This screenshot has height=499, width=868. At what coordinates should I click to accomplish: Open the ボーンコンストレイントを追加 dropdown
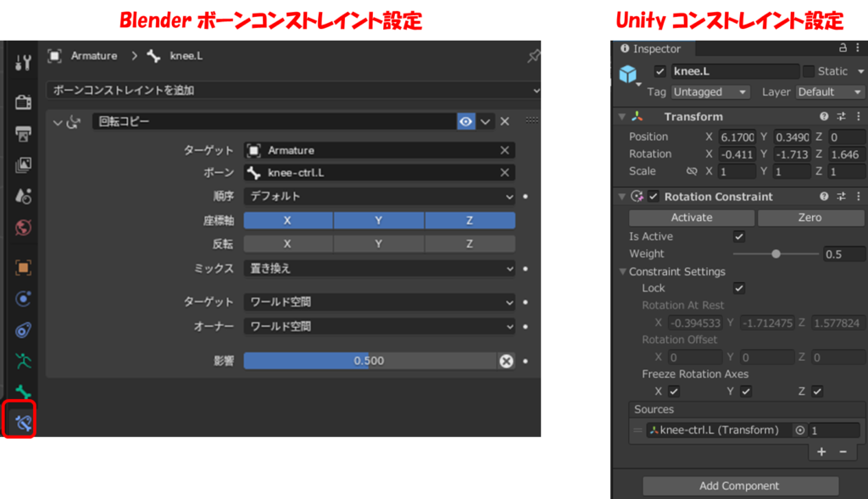click(293, 90)
